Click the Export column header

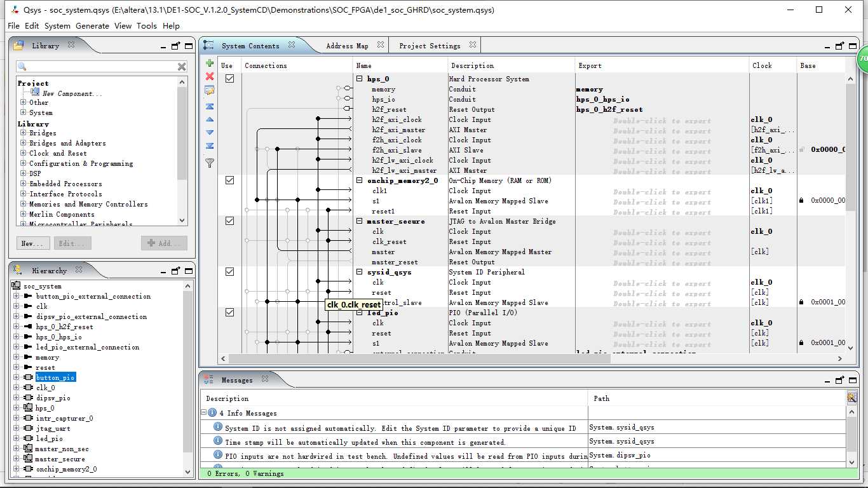pyautogui.click(x=662, y=65)
